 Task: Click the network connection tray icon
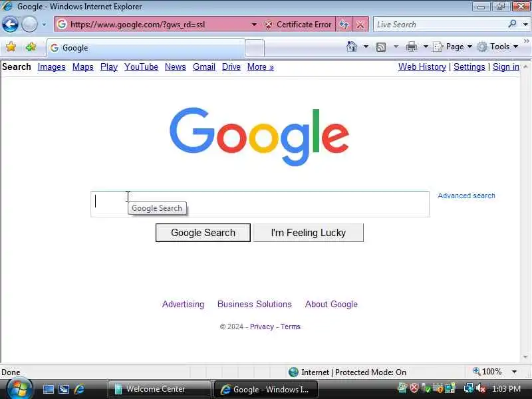point(469,388)
